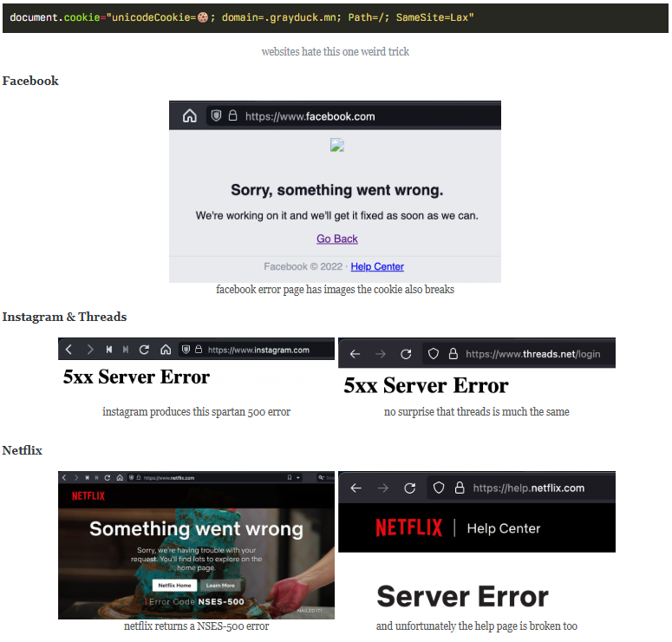This screenshot has height=642, width=672.
Task: Open Help Center link in Facebook footer
Action: 377,266
